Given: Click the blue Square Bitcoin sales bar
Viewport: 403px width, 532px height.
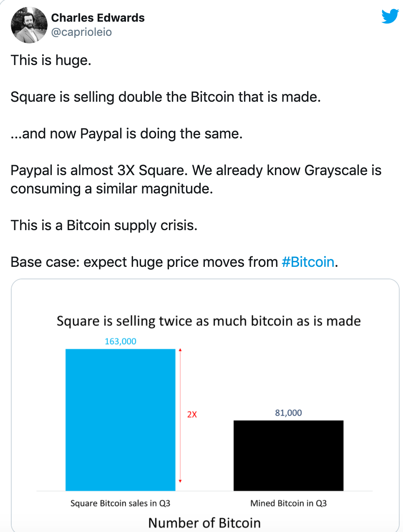Looking at the screenshot, I should 121,420.
